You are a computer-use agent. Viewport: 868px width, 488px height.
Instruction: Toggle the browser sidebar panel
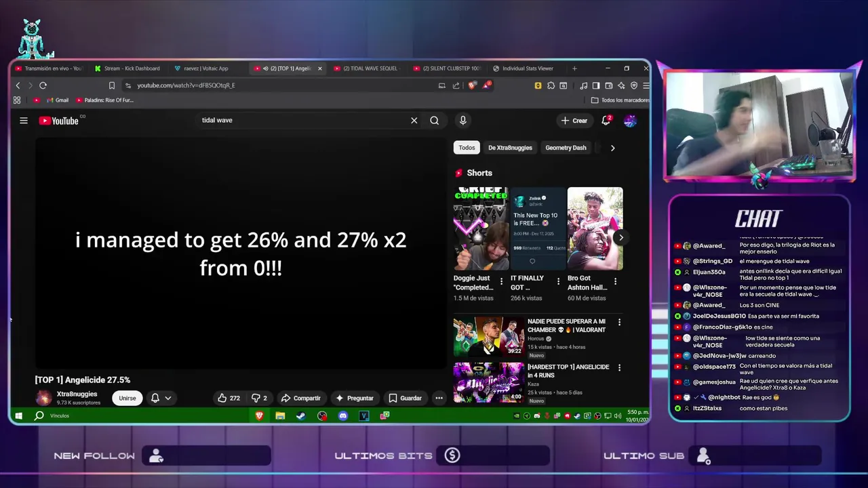[x=596, y=85]
